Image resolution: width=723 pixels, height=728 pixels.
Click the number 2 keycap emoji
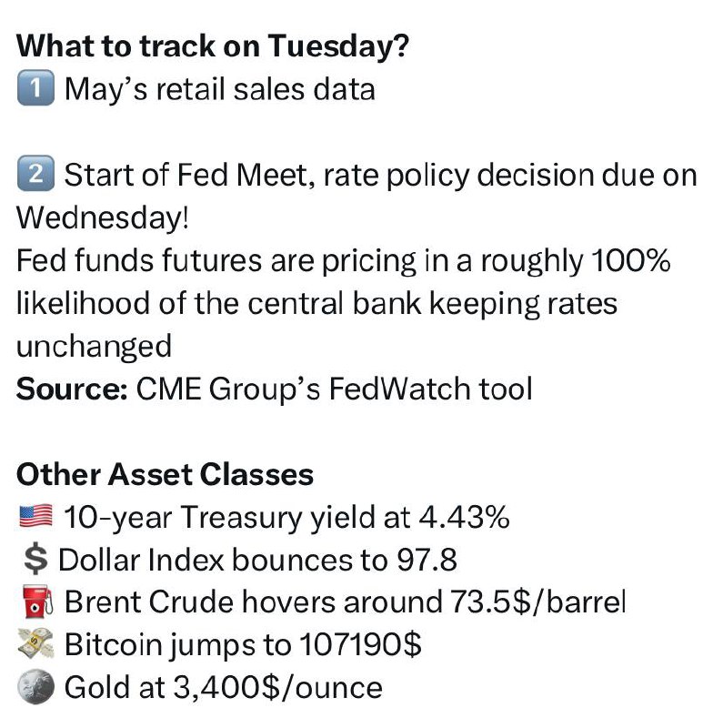tap(35, 173)
